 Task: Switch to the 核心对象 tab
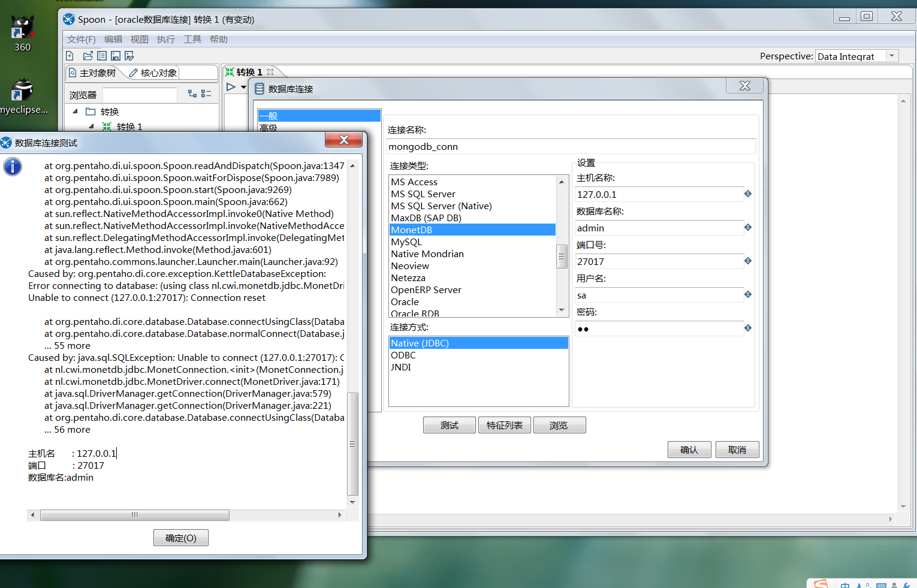coord(153,73)
